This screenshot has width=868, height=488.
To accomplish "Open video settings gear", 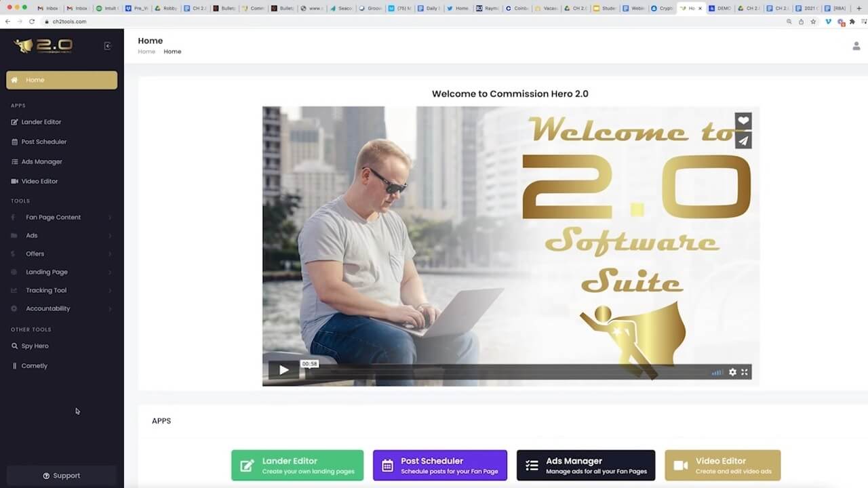I will [732, 372].
